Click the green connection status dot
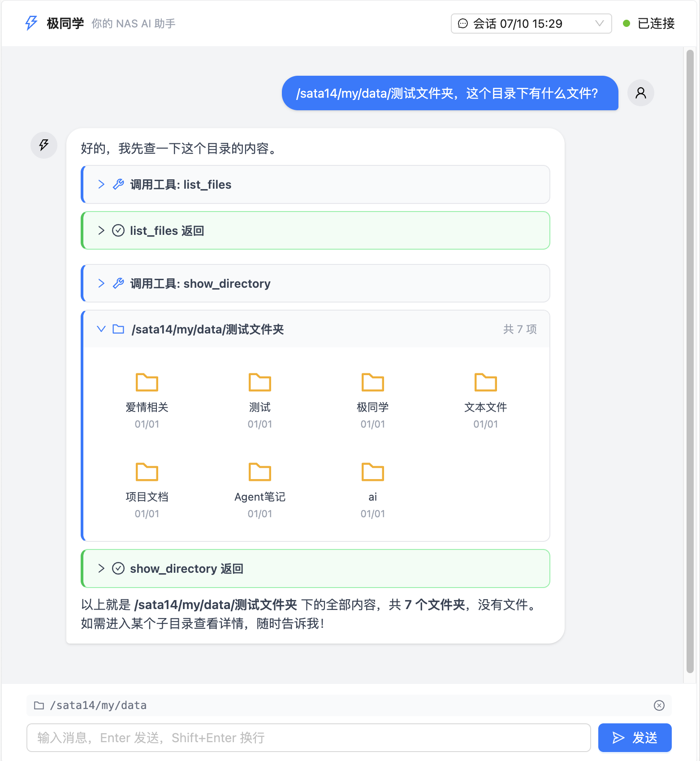Image resolution: width=700 pixels, height=761 pixels. pos(627,23)
